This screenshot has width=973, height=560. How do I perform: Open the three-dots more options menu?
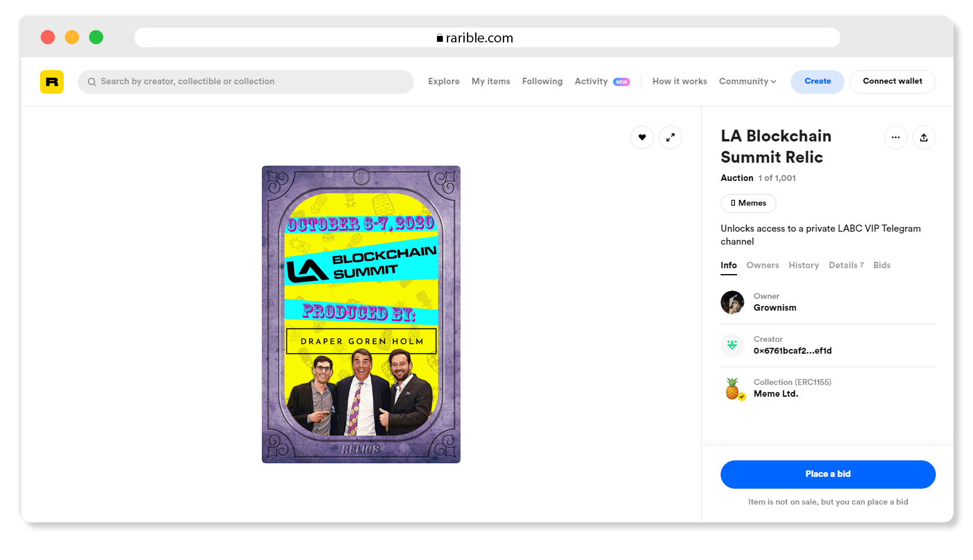click(896, 137)
